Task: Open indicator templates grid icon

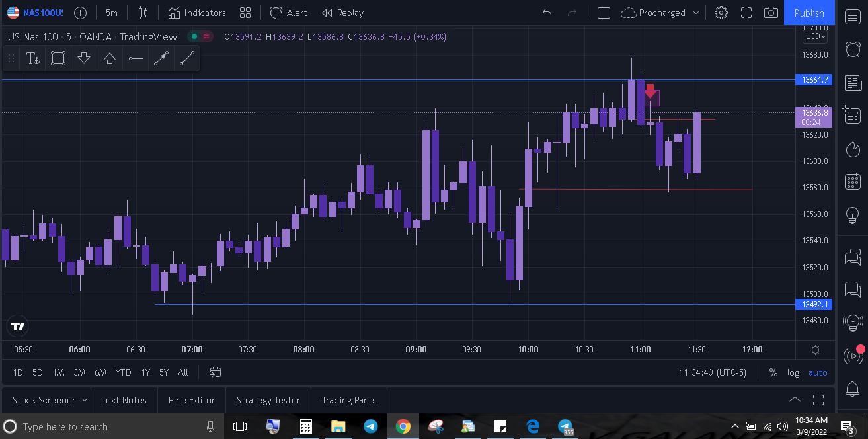Action: [x=245, y=13]
